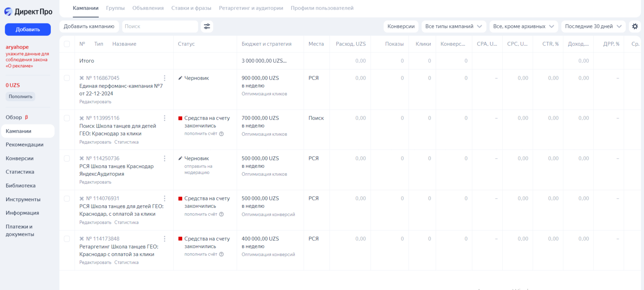Click the Директ Про logo
The height and width of the screenshot is (290, 644).
(28, 12)
